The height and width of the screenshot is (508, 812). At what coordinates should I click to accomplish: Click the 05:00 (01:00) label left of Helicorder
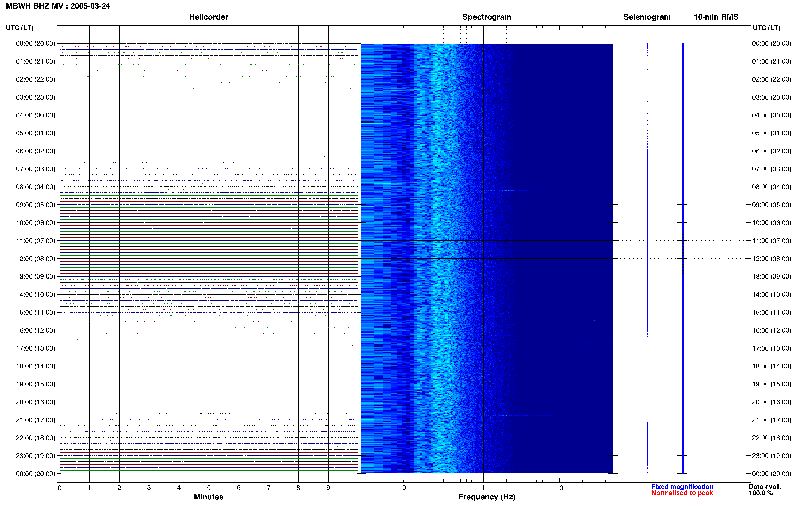tap(36, 133)
